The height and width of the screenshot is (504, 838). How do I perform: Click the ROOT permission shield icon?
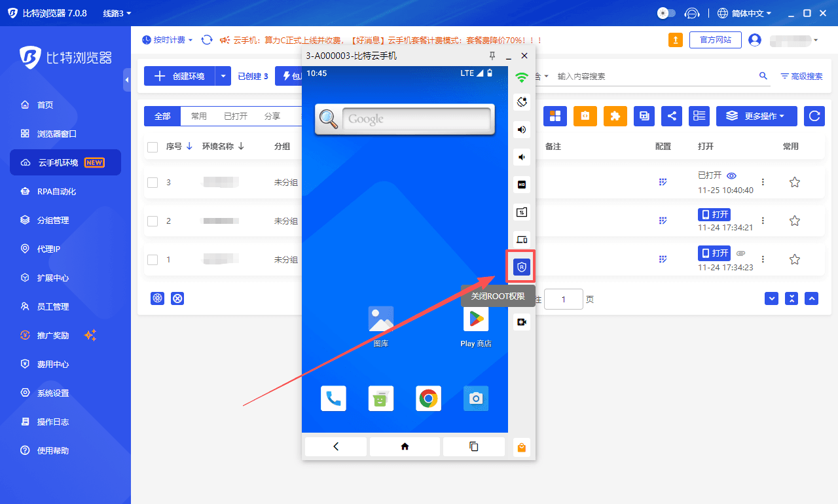(x=522, y=267)
